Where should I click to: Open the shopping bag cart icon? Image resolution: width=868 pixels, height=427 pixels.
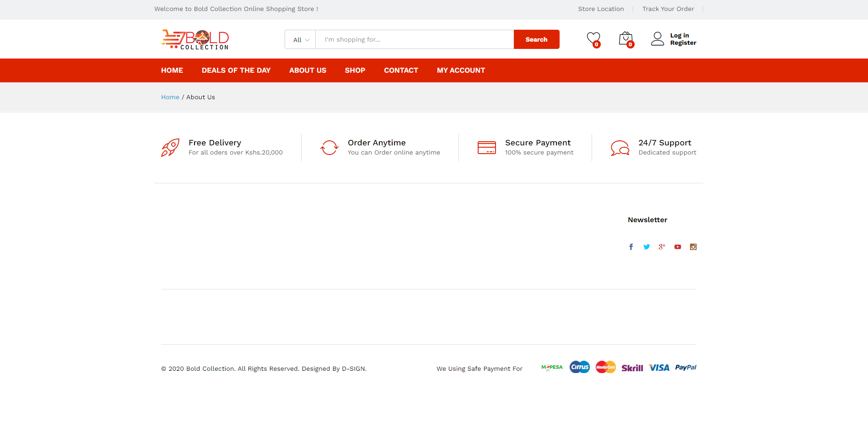(625, 39)
